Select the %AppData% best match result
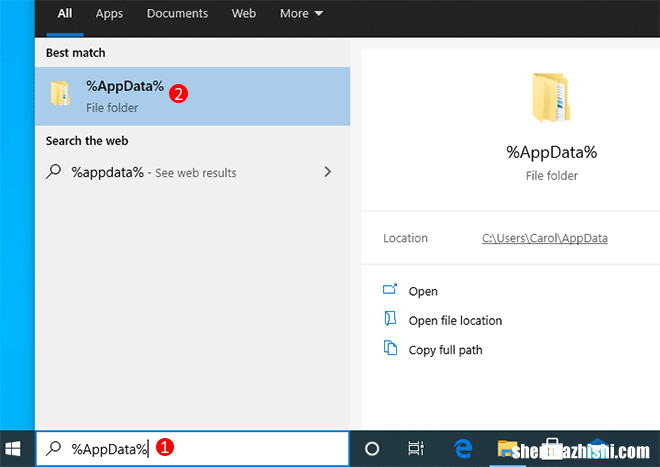The height and width of the screenshot is (467, 660). (x=192, y=96)
